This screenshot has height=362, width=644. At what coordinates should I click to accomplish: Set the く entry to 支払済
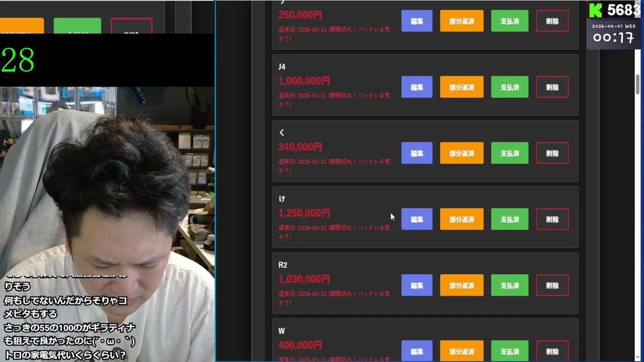[510, 153]
